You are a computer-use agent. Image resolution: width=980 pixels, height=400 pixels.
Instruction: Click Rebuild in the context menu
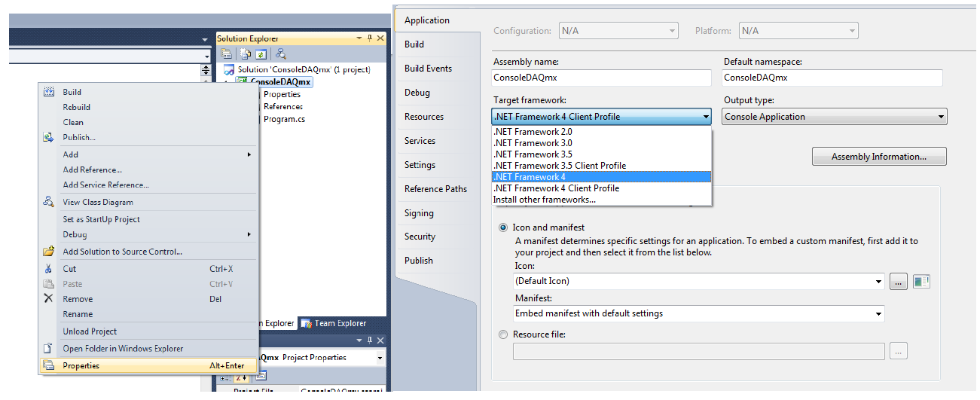pos(148,107)
